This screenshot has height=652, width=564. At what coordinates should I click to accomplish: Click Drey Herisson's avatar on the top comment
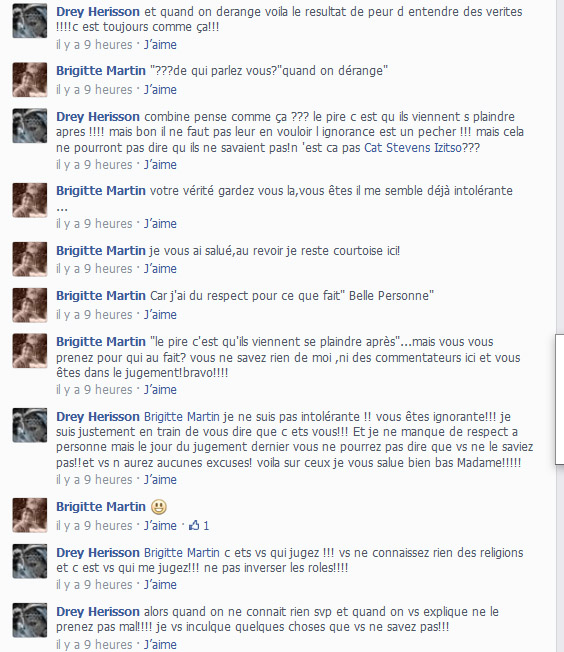point(30,21)
